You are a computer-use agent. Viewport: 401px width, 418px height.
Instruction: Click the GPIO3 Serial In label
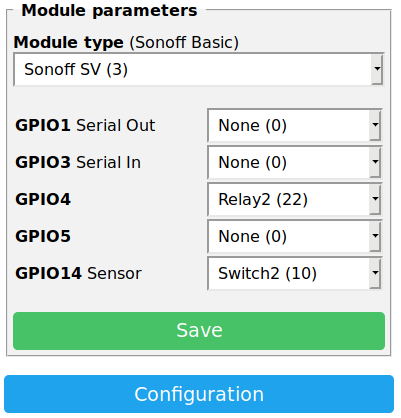click(78, 163)
